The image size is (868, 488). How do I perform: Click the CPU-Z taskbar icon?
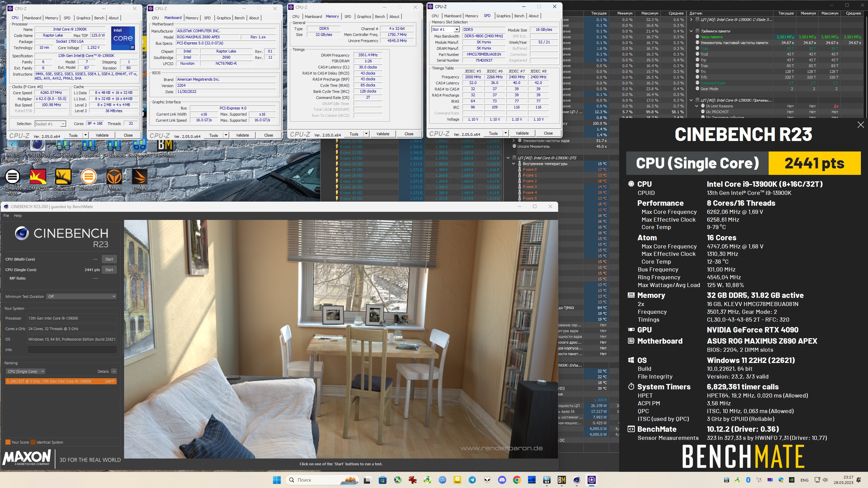click(x=592, y=480)
